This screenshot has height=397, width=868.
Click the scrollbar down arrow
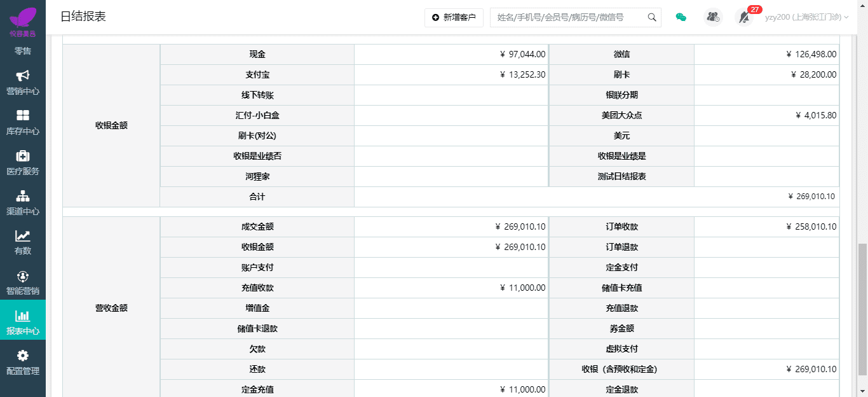click(x=862, y=391)
